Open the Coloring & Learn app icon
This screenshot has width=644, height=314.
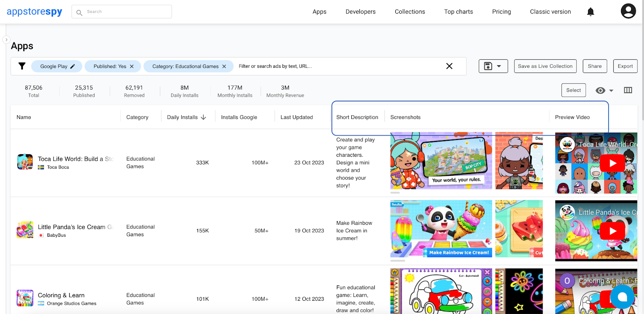[25, 298]
